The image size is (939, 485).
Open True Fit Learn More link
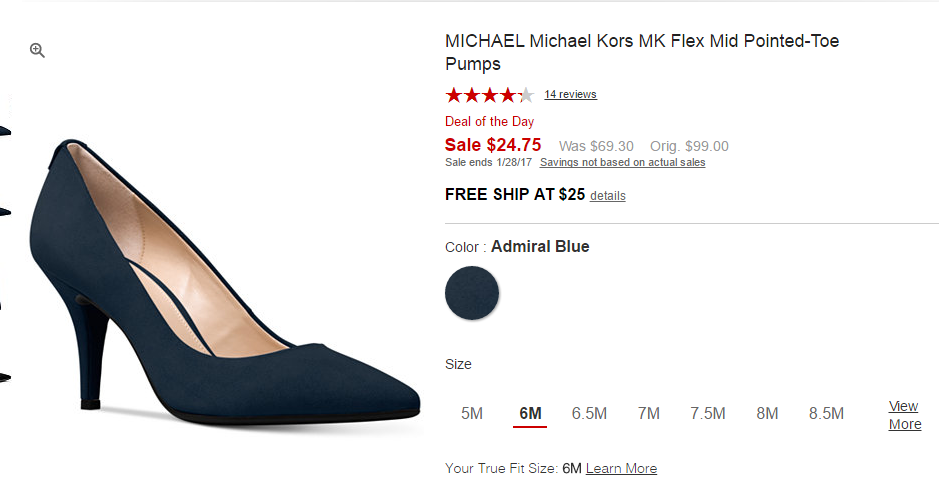click(x=621, y=469)
